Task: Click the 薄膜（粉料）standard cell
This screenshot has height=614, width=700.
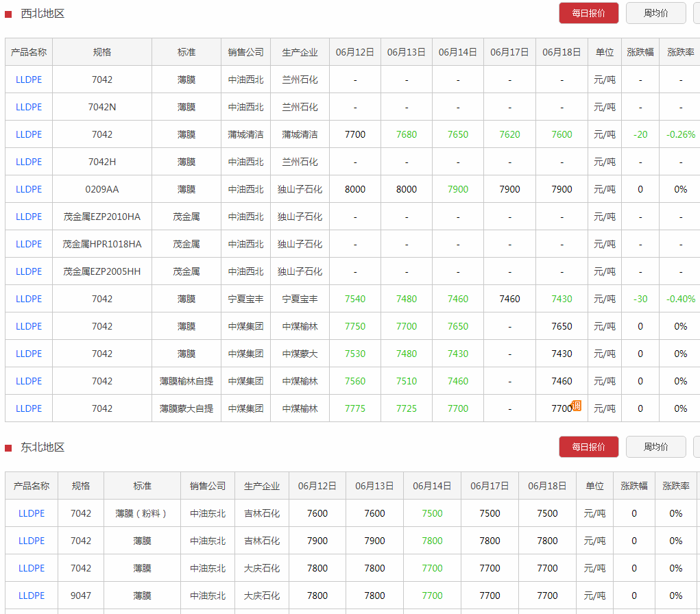Action: [142, 513]
